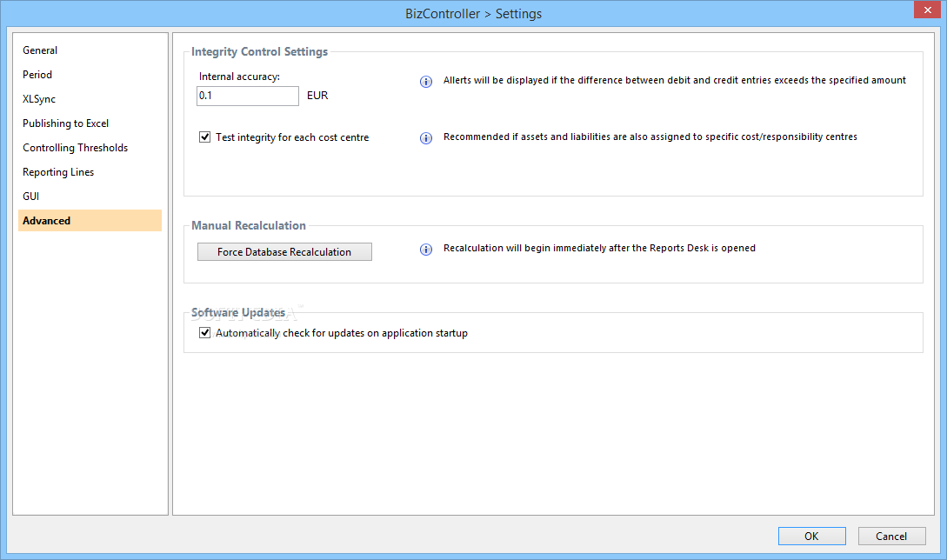Select Reporting Lines in the sidebar
The width and height of the screenshot is (947, 560).
click(x=90, y=172)
